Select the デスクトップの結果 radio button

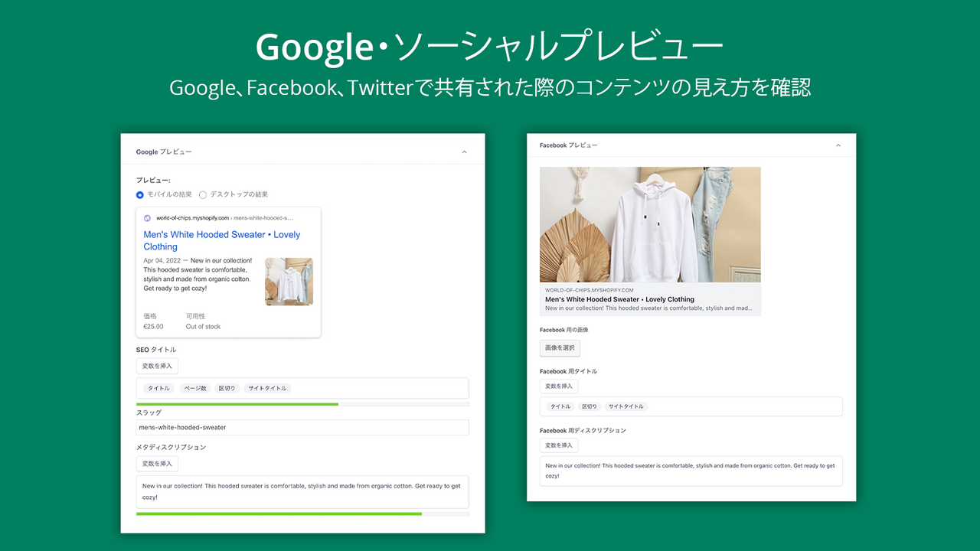[x=203, y=195]
